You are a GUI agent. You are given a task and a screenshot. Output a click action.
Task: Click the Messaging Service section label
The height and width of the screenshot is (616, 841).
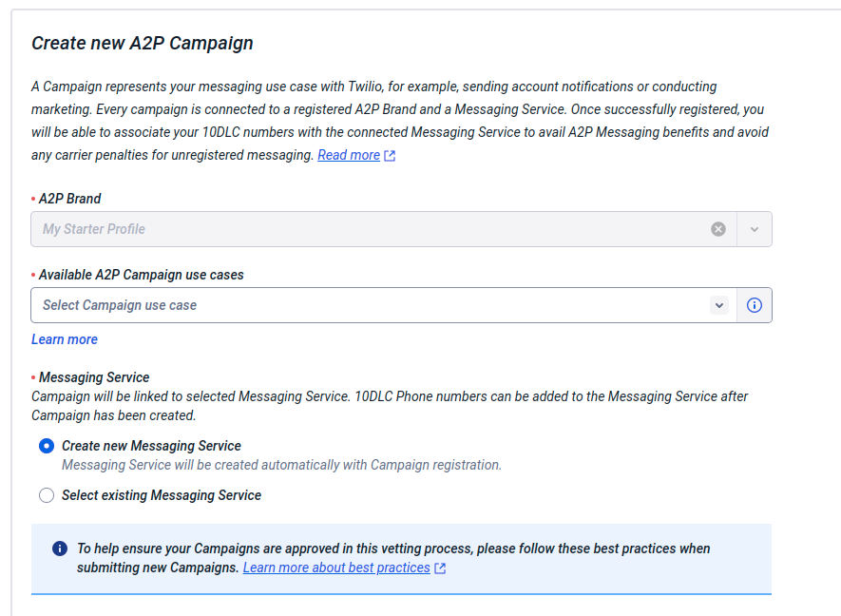(94, 377)
